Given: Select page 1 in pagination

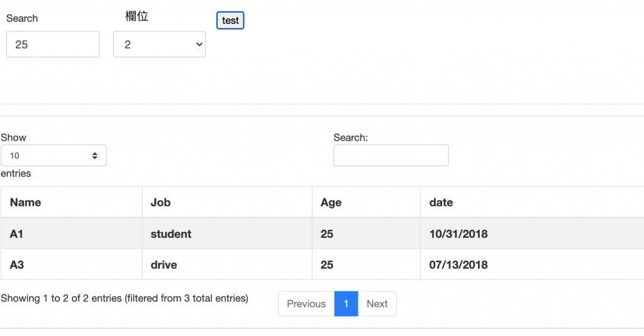Looking at the screenshot, I should click(x=346, y=304).
